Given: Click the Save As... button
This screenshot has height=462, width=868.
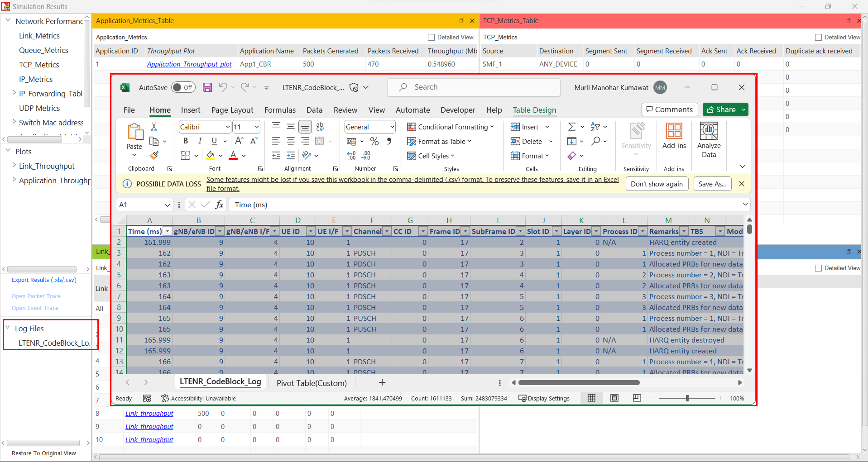Looking at the screenshot, I should pyautogui.click(x=712, y=184).
